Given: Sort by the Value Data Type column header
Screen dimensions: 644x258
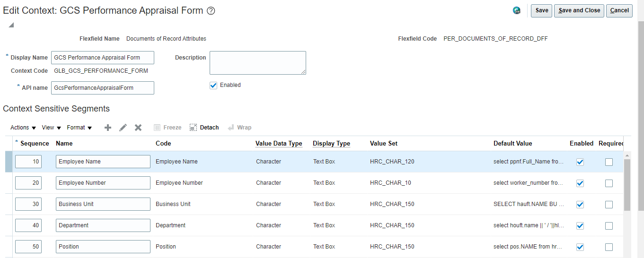Looking at the screenshot, I should 279,144.
